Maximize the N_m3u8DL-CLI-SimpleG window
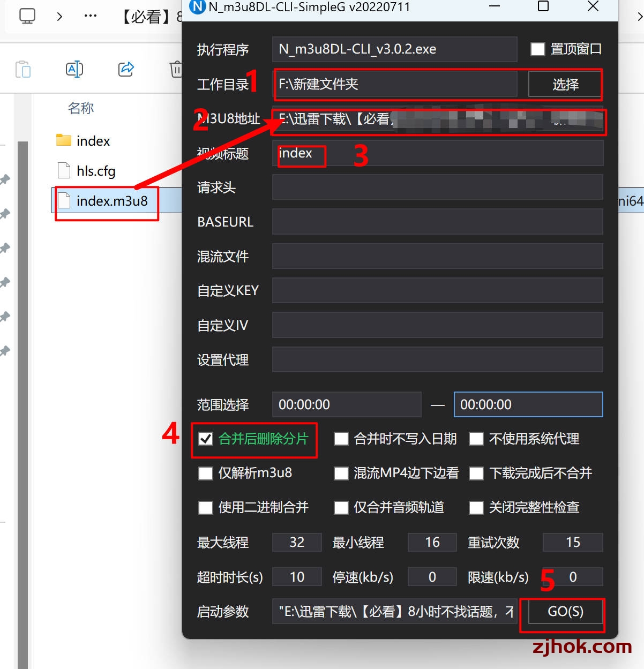The image size is (644, 669). click(543, 6)
